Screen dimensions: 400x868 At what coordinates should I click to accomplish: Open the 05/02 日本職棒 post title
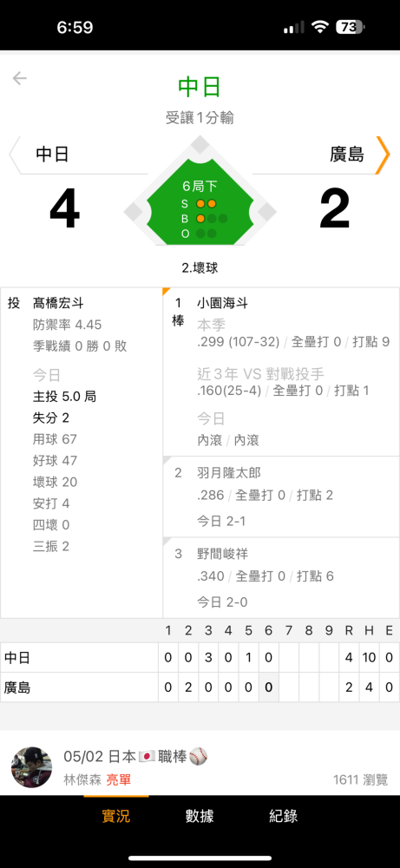[135, 757]
